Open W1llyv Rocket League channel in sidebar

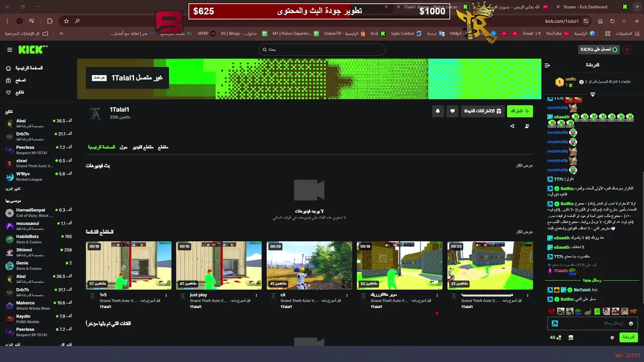38,176
